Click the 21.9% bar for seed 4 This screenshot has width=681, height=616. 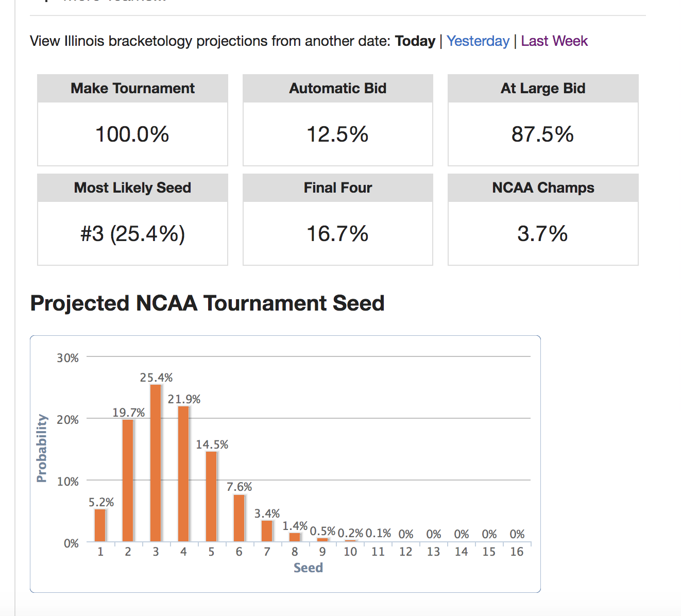point(183,473)
